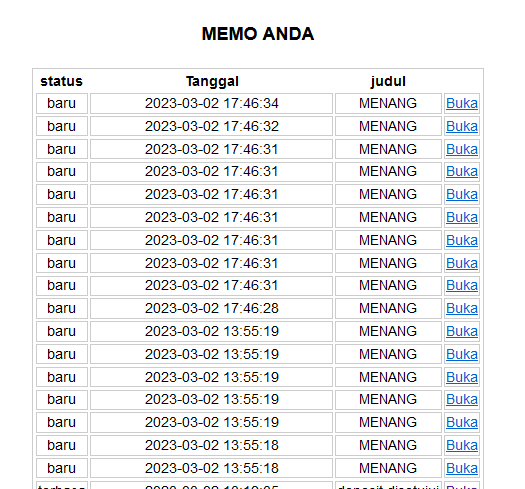Click the status column header
Screen dimensions: 525x489
click(x=62, y=81)
